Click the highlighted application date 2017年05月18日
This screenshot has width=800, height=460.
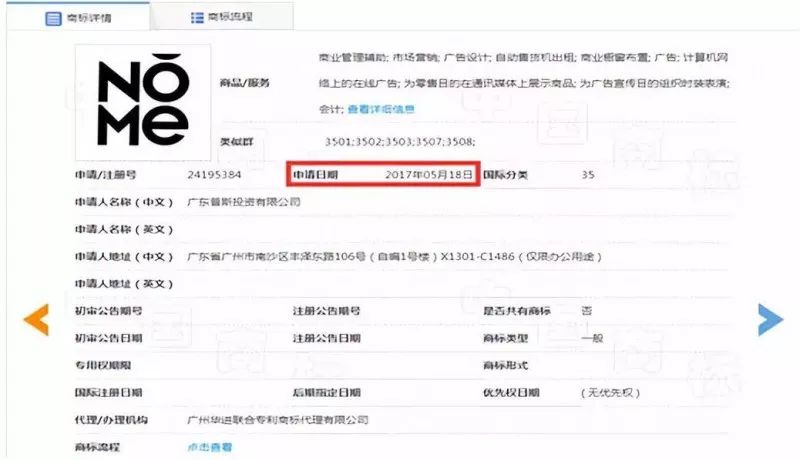[x=428, y=174]
